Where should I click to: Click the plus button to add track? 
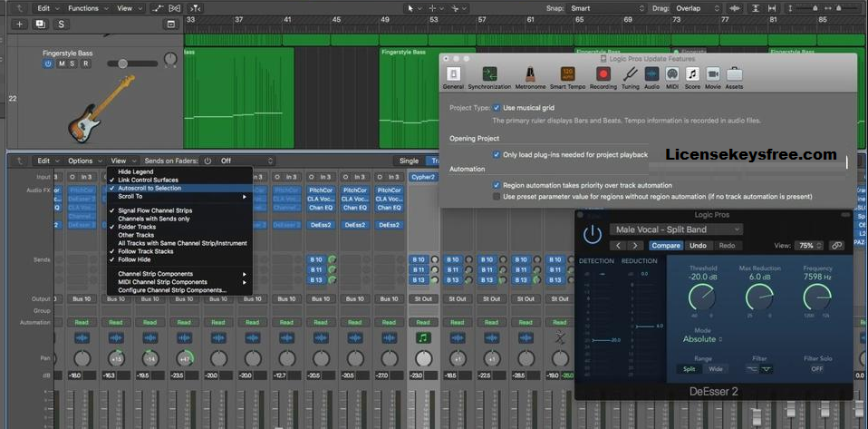click(20, 24)
